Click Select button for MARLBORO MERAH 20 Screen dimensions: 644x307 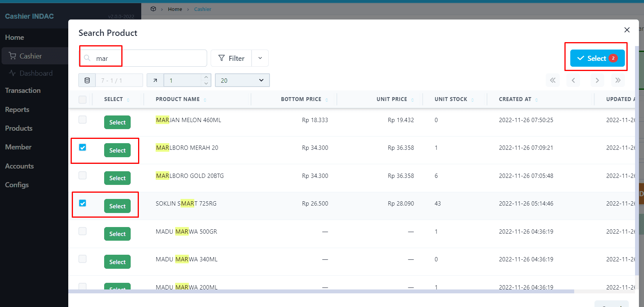tap(117, 150)
